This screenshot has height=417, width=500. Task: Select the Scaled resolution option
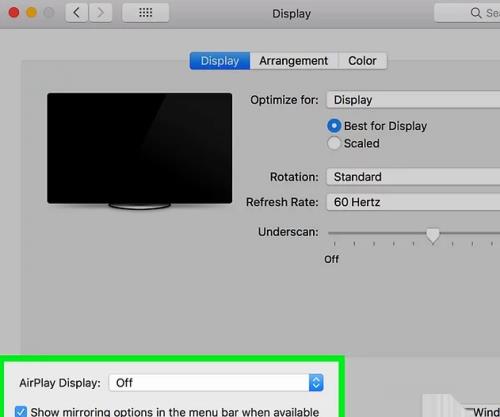tap(334, 143)
